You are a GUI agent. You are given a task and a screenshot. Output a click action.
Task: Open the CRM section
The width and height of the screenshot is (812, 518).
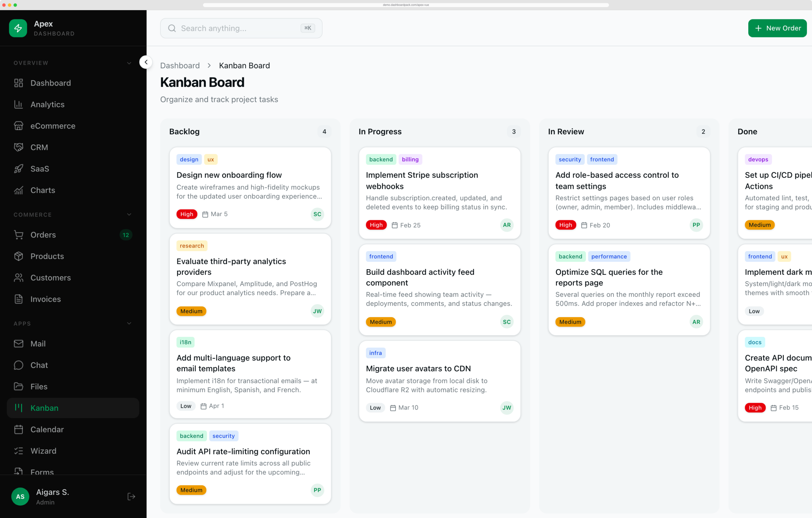tap(73, 148)
